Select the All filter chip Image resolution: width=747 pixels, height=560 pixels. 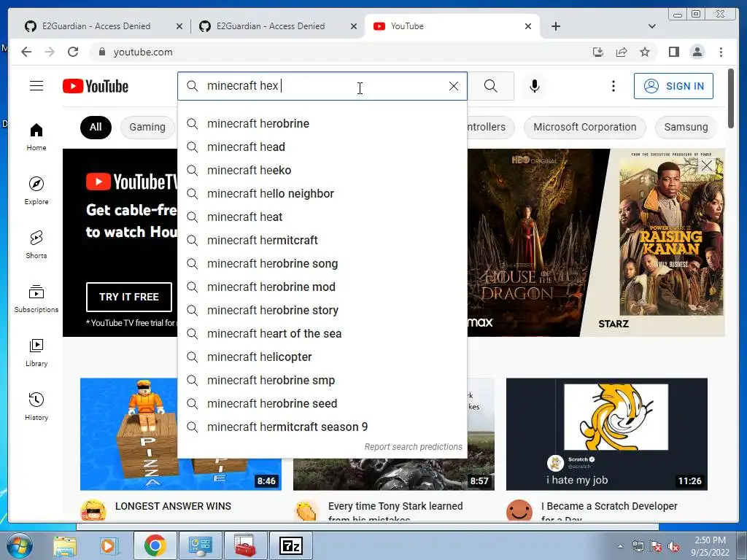[x=96, y=127]
